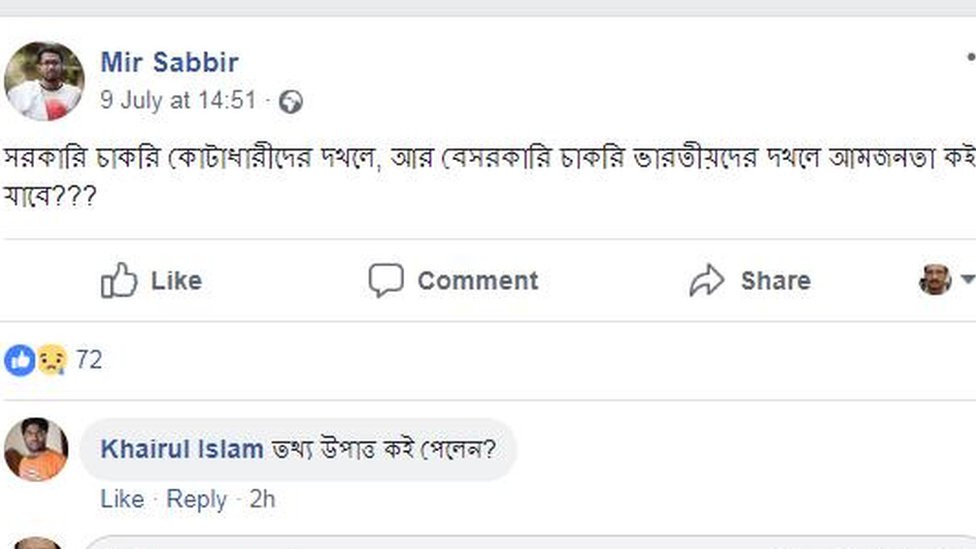976x549 pixels.
Task: Like Khairul Islam's comment
Action: tap(122, 499)
